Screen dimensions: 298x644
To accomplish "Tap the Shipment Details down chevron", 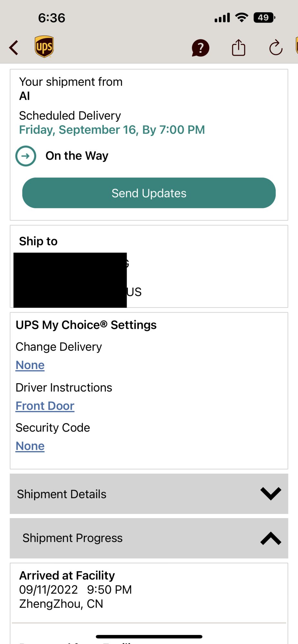I will (x=271, y=494).
